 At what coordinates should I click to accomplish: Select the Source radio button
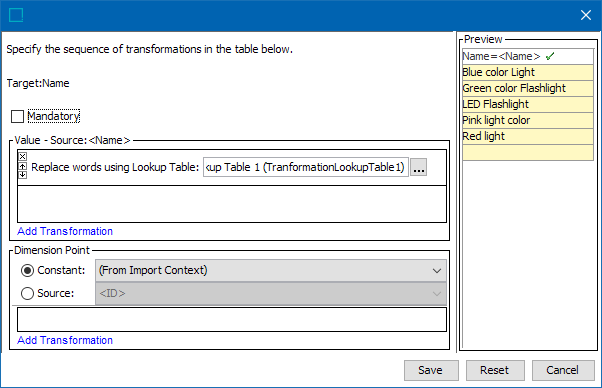click(x=27, y=294)
